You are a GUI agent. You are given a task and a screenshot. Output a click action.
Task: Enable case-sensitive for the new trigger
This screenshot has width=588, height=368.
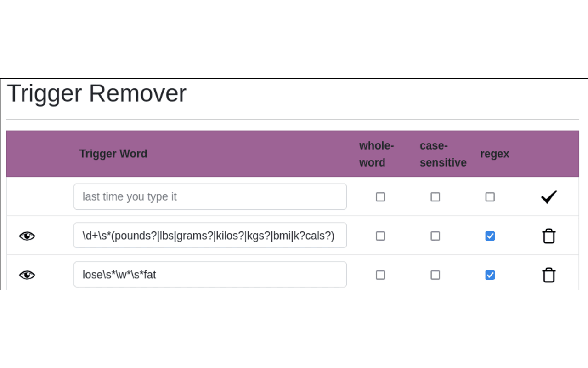point(435,197)
